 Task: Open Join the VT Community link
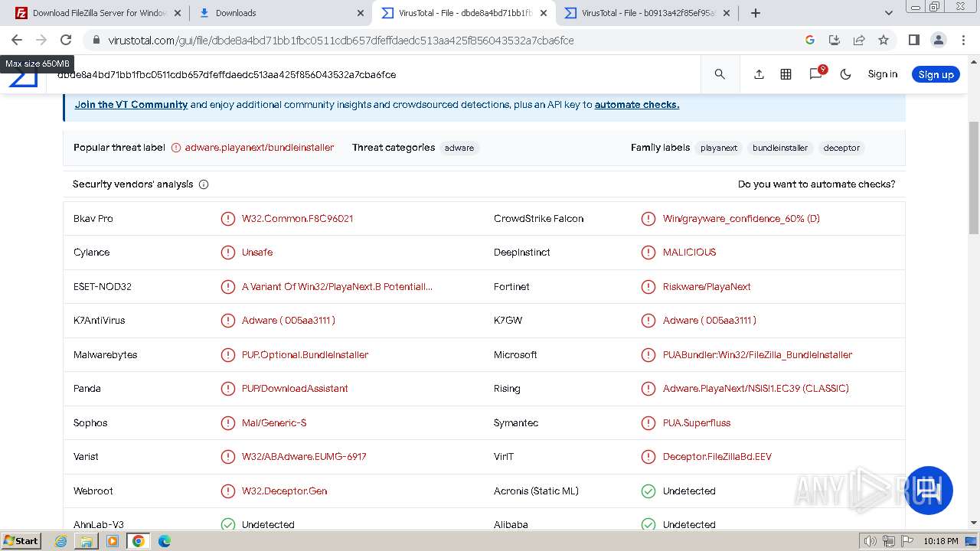[x=131, y=105]
